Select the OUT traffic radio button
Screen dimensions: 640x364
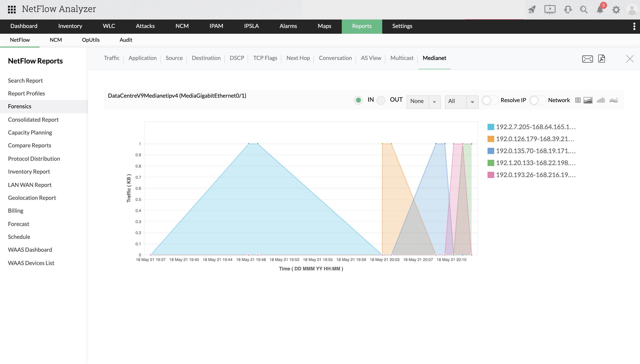(381, 100)
